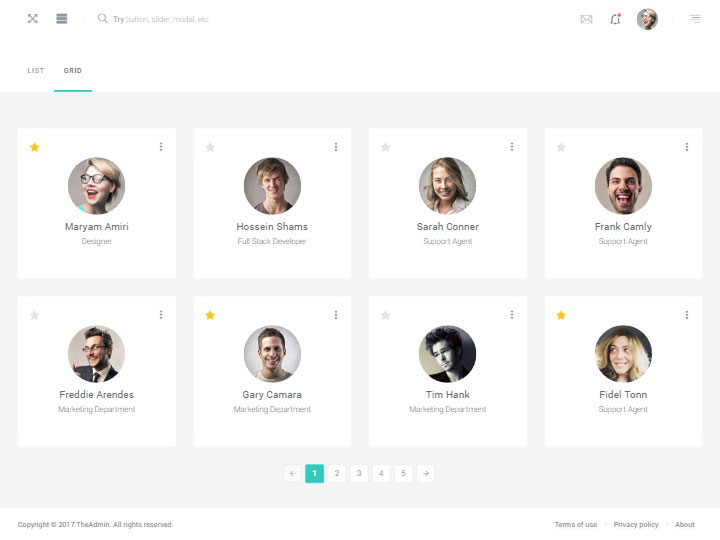Click the search magnifier icon
The height and width of the screenshot is (540, 720).
click(x=102, y=19)
